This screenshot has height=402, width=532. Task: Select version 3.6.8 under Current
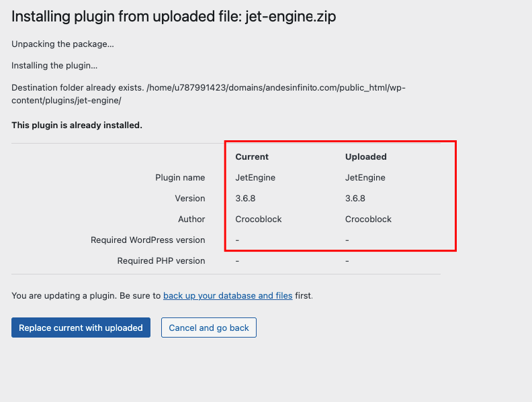click(245, 198)
